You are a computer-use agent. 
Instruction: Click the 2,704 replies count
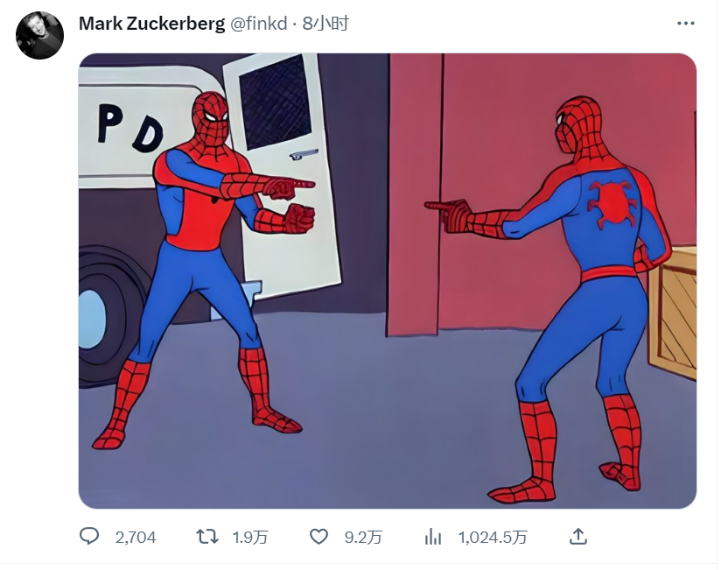tap(136, 538)
